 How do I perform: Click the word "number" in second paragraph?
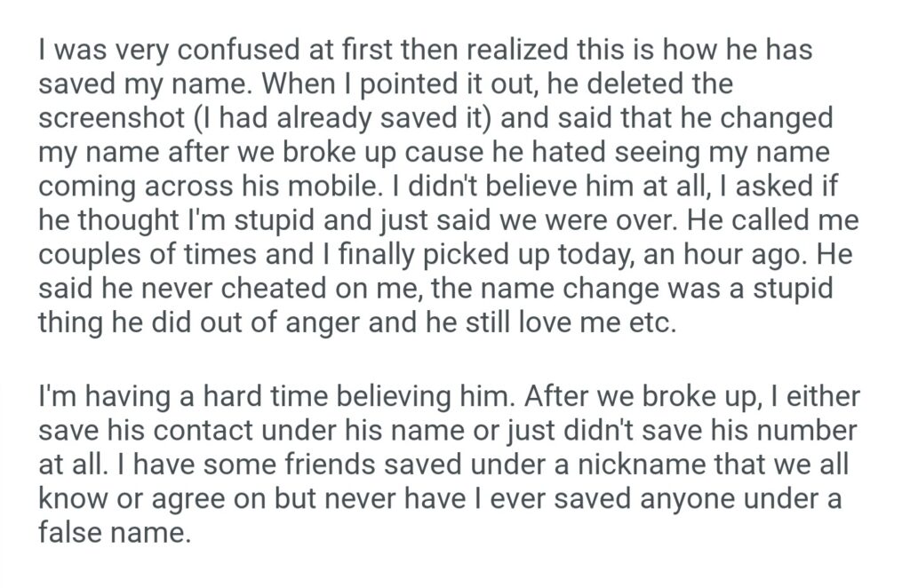pyautogui.click(x=804, y=430)
